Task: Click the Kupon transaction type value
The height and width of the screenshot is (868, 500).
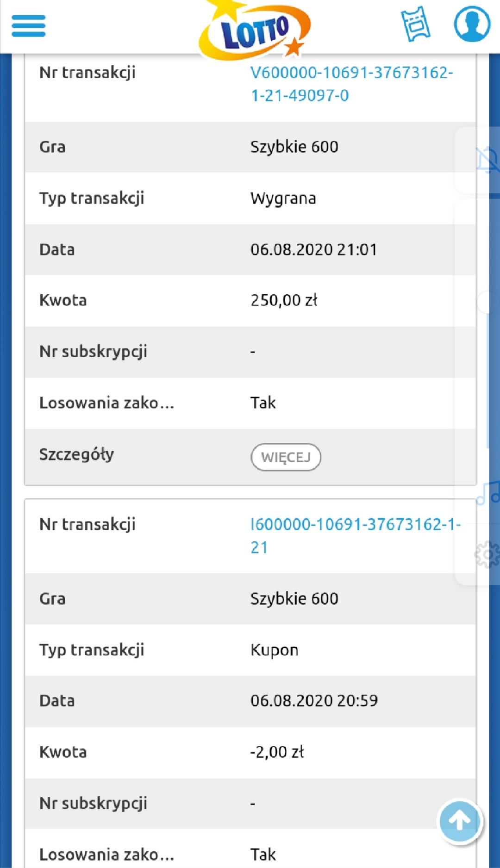Action: point(274,650)
